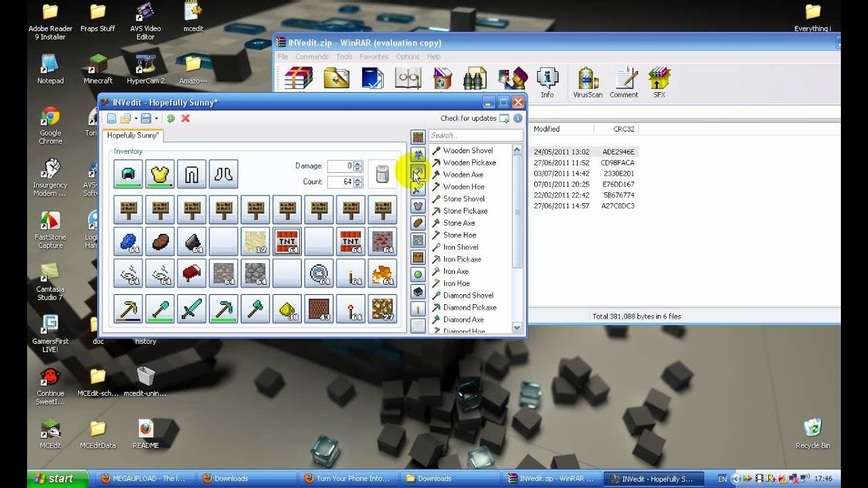
Task: Select the chest category icon
Action: tap(418, 258)
